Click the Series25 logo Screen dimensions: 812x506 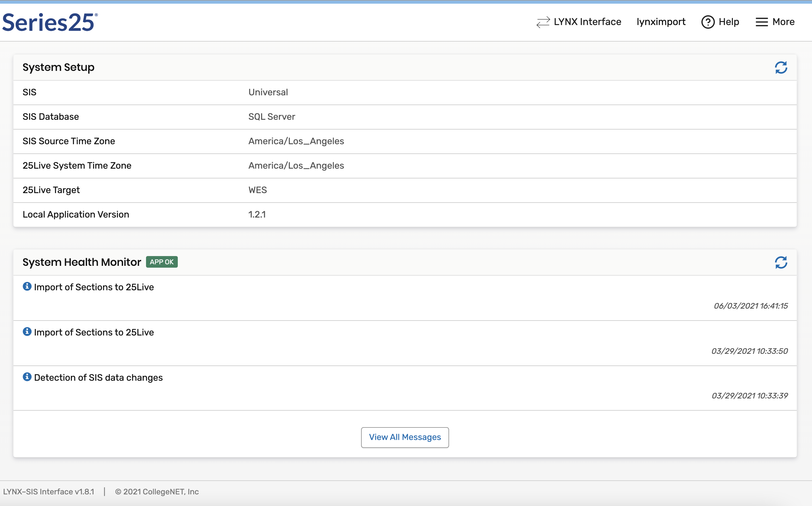[50, 22]
